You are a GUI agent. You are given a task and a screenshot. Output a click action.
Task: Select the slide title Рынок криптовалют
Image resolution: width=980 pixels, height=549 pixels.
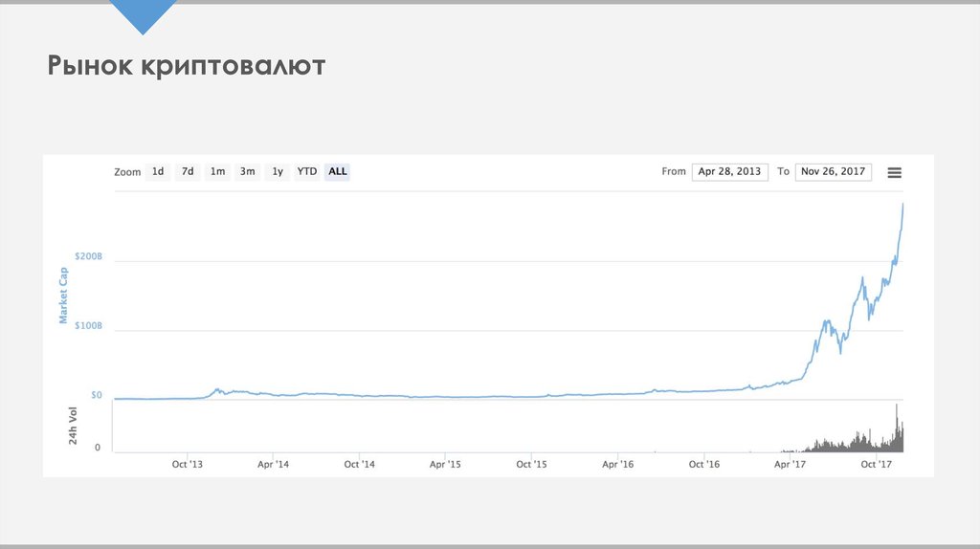tap(187, 66)
